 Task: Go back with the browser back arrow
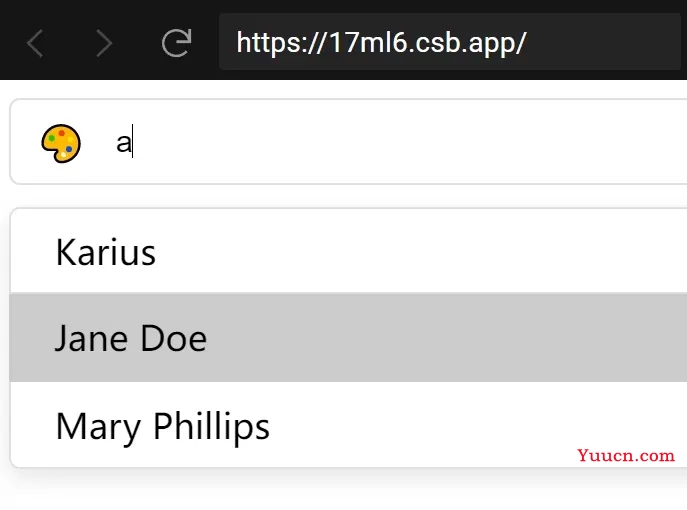point(35,43)
